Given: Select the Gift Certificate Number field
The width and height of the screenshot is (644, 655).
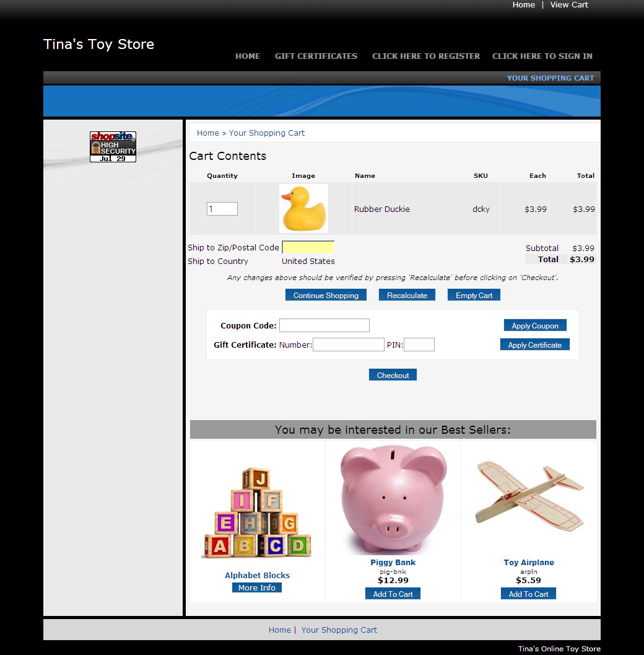Looking at the screenshot, I should 348,345.
